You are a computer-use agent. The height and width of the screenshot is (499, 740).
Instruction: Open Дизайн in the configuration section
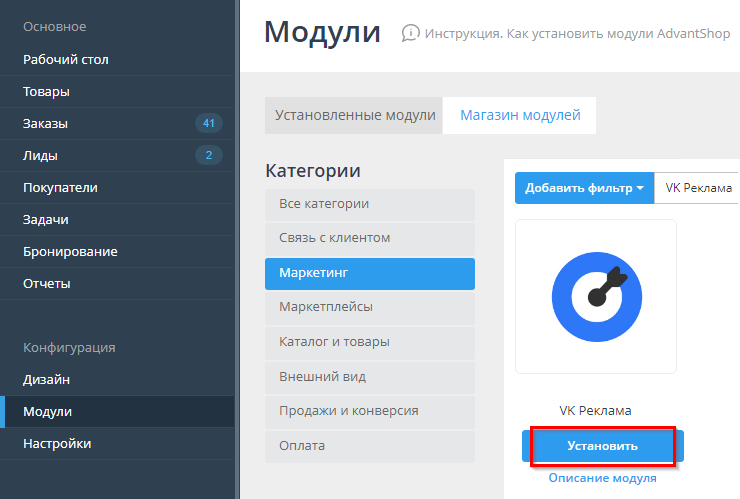pyautogui.click(x=46, y=380)
